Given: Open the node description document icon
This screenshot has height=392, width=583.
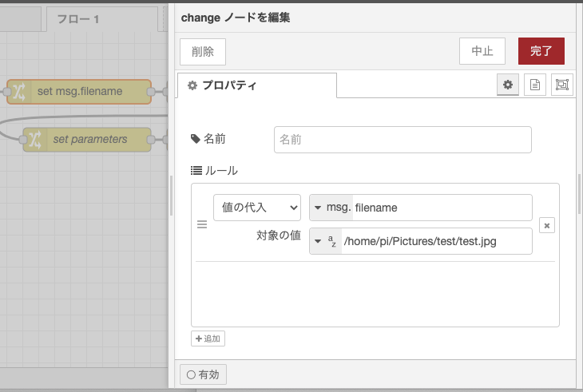Looking at the screenshot, I should click(535, 85).
